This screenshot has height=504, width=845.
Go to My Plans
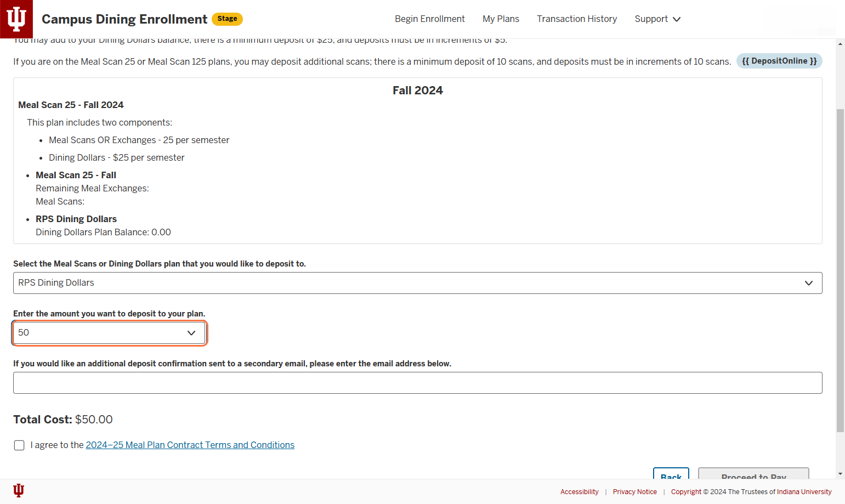point(501,19)
